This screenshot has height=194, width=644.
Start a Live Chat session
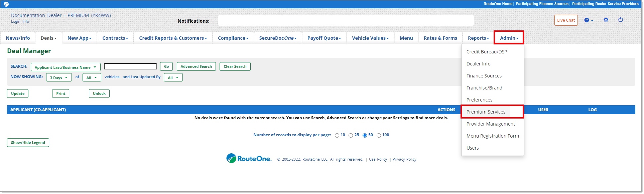(566, 20)
